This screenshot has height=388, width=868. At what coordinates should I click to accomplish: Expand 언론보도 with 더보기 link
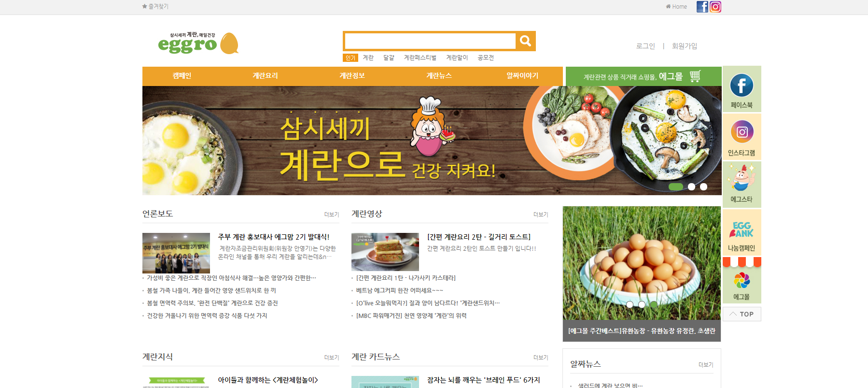pyautogui.click(x=331, y=215)
